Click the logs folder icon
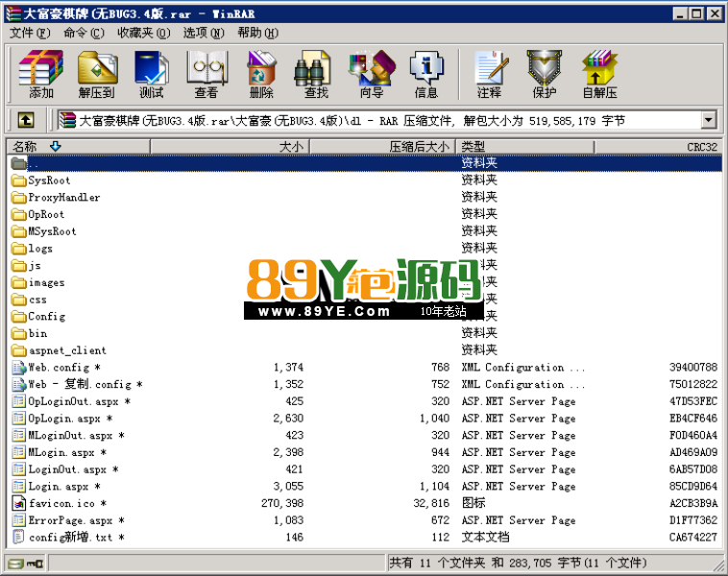Viewport: 728px width, 576px height. click(x=19, y=249)
